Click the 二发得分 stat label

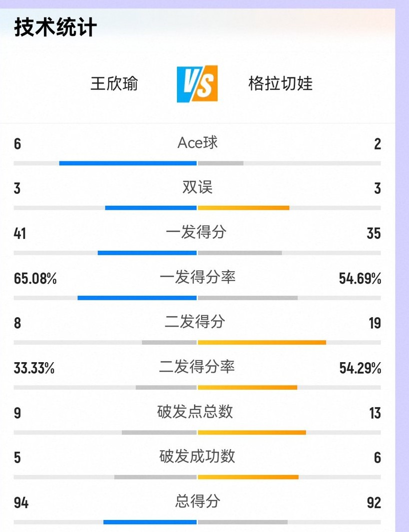tap(195, 322)
